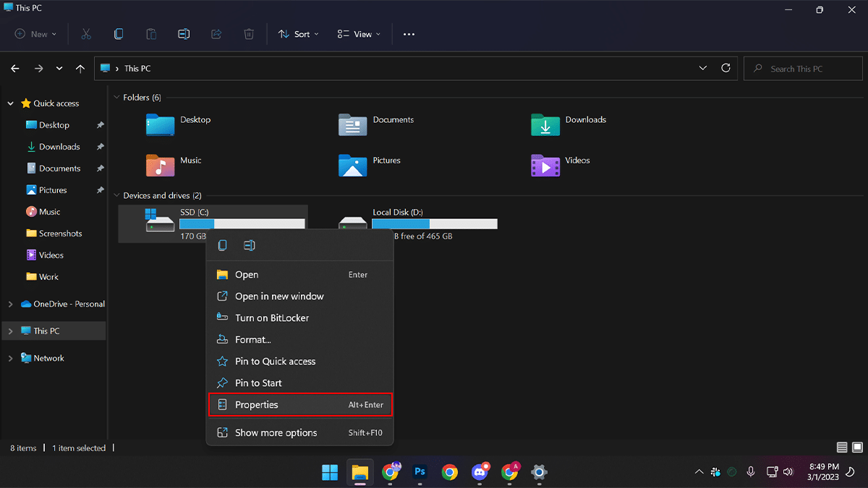Switch to details view in status bar
Viewport: 868px width, 488px height.
(x=842, y=448)
